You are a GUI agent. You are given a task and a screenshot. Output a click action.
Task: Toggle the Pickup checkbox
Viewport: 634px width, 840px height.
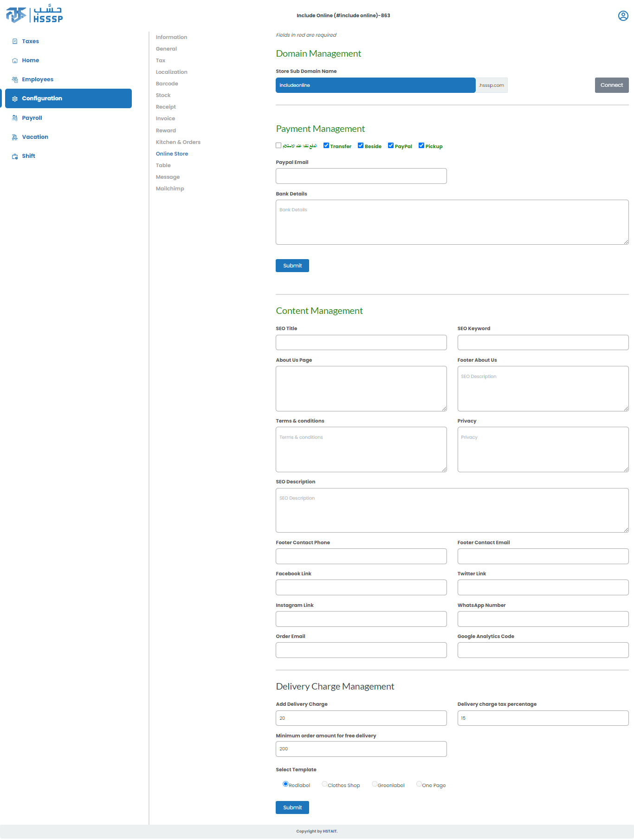[421, 146]
